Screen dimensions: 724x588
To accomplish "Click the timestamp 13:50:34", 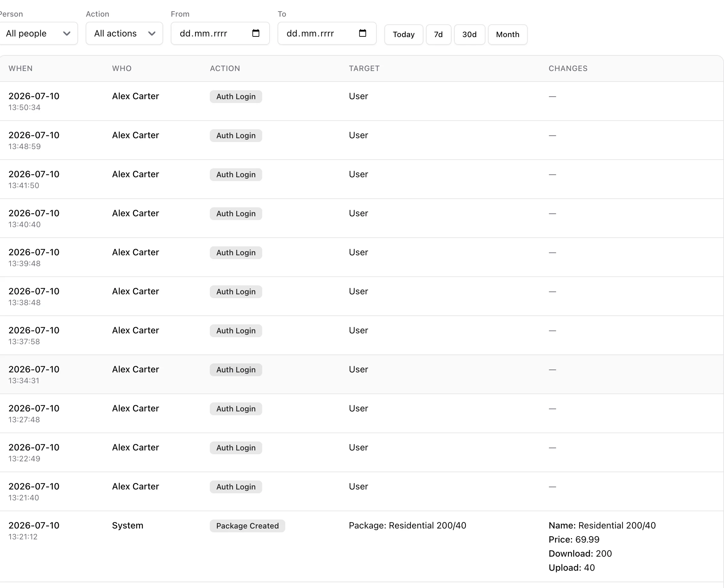I will pos(24,107).
